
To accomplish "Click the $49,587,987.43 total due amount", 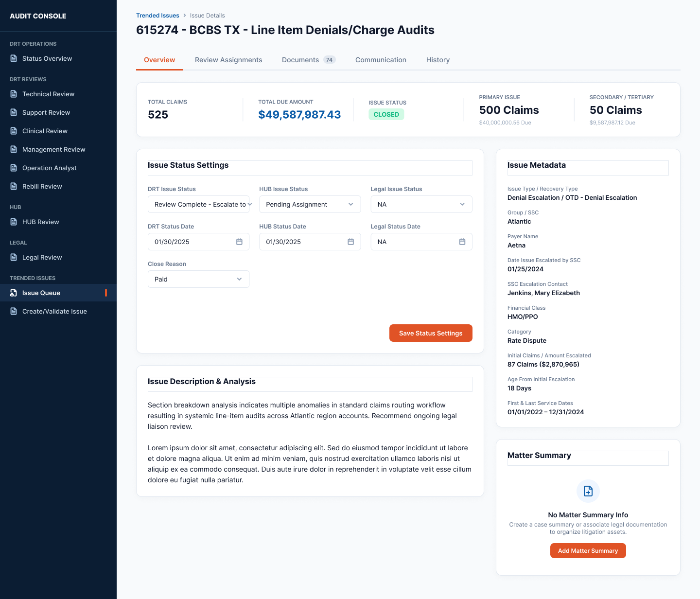I will coord(299,115).
